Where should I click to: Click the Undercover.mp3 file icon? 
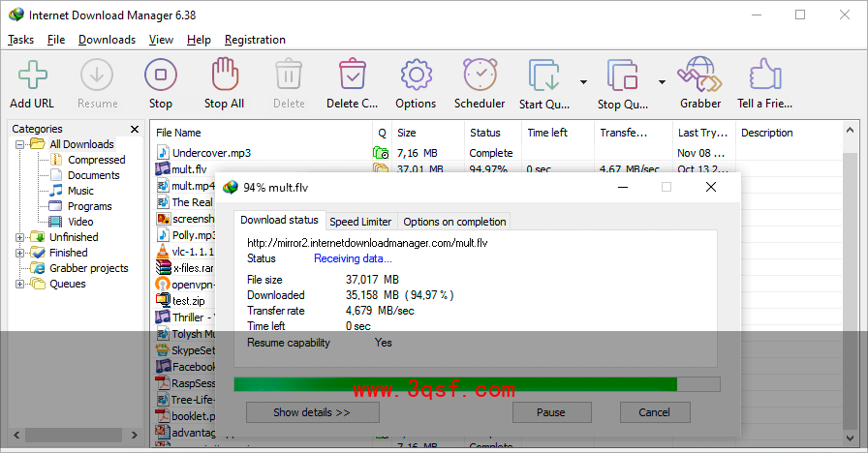pos(163,152)
